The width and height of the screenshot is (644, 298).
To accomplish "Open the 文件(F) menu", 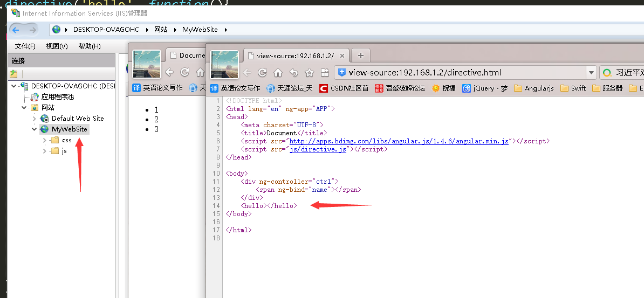I will [x=25, y=46].
